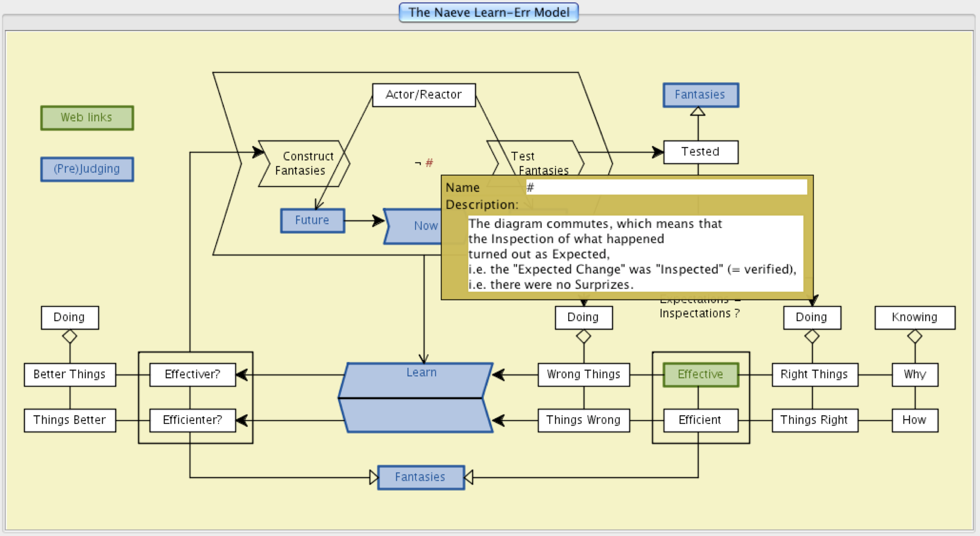Select the Efficient concept node
The width and height of the screenshot is (980, 536).
[700, 420]
